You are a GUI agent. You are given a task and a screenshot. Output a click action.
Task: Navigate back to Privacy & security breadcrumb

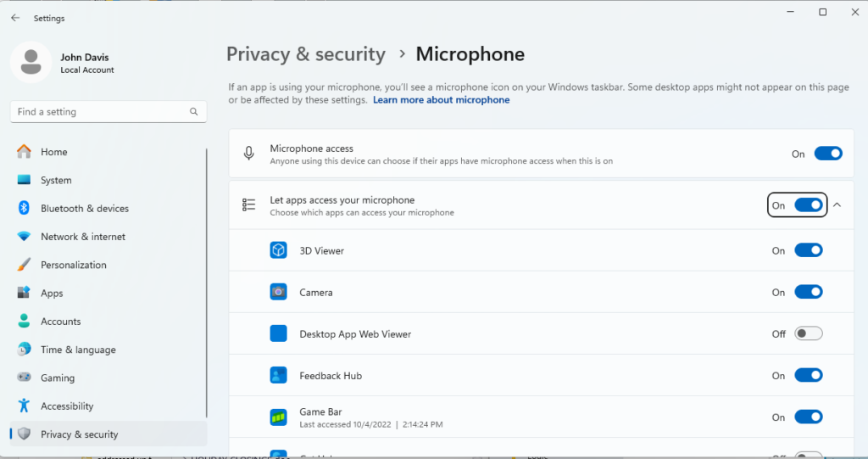tap(305, 54)
